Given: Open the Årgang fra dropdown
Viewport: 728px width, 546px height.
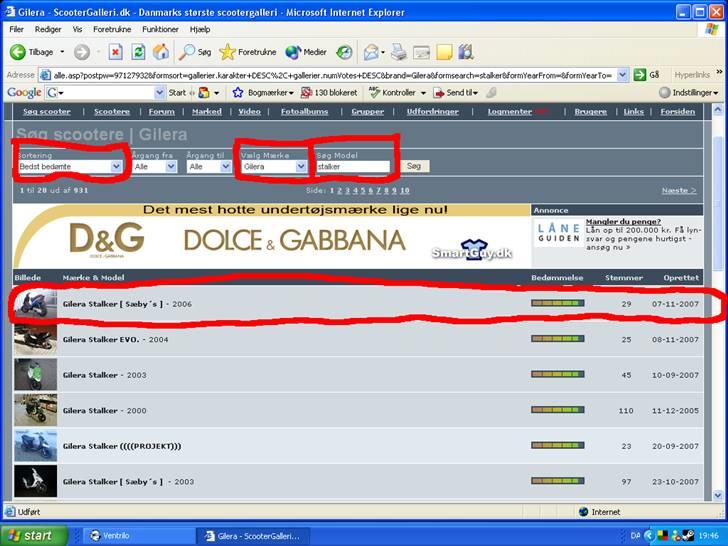Looking at the screenshot, I should [154, 167].
